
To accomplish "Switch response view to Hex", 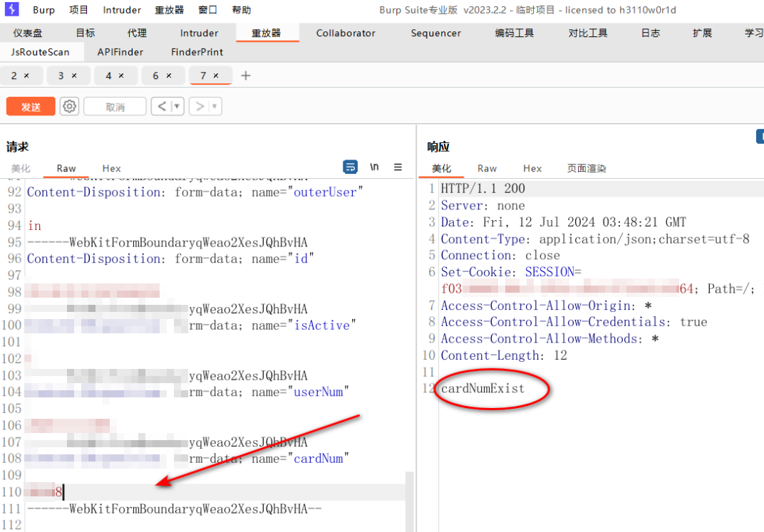I will (532, 168).
